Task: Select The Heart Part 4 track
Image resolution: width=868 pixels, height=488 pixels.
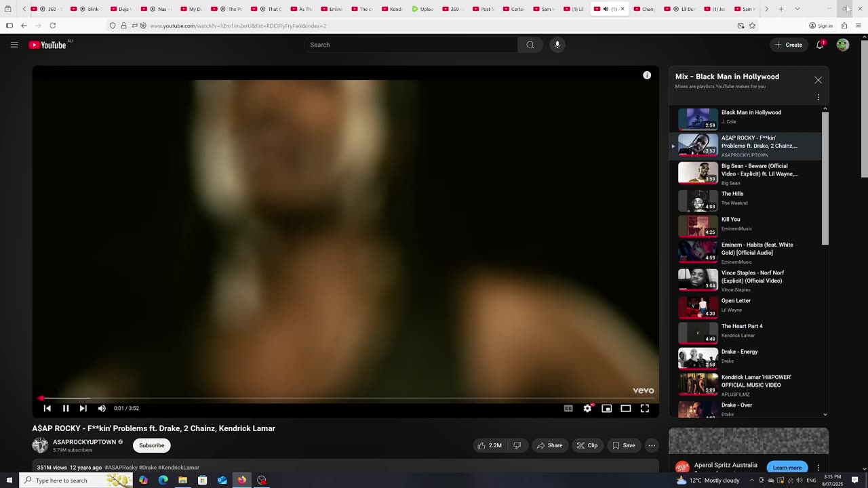Action: (745, 333)
